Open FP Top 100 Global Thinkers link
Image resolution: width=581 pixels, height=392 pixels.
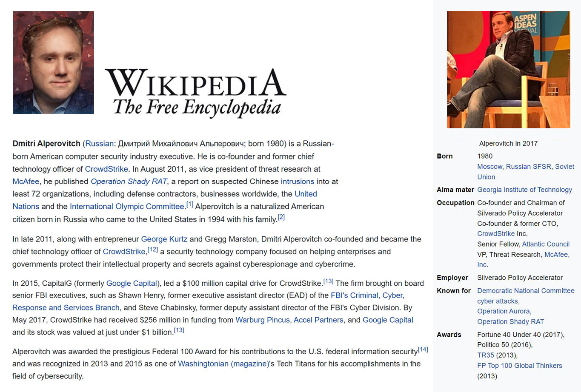coord(520,365)
